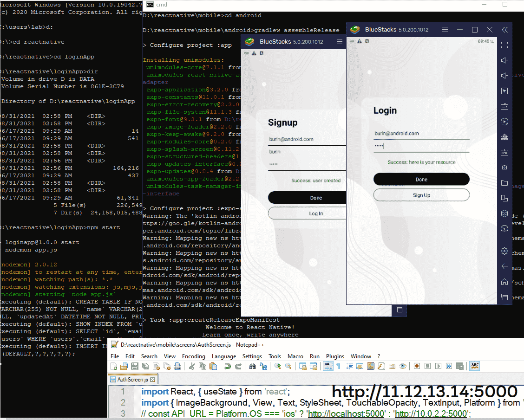Click Done button on Login screen

pos(421,179)
